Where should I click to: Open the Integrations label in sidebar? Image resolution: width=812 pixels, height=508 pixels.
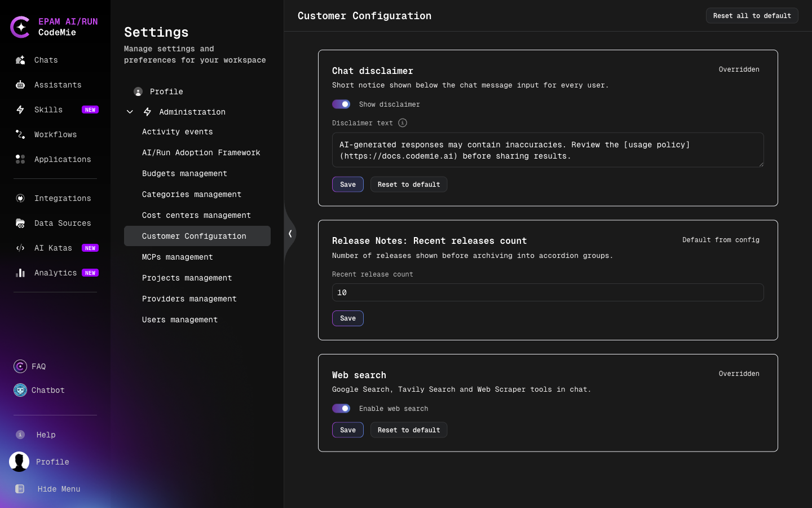(63, 198)
